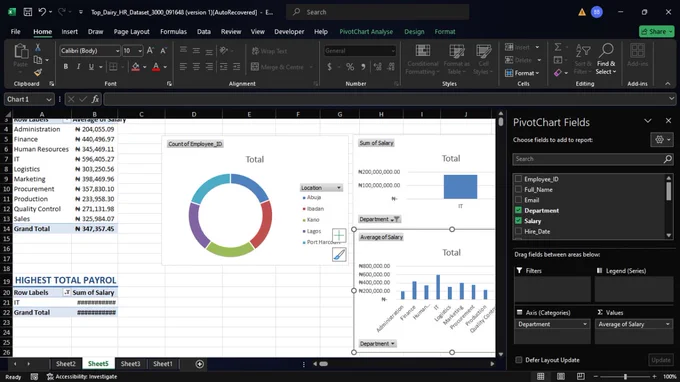Add a new sheet with plus icon
Screen dimensions: 680x382
[x=199, y=364]
